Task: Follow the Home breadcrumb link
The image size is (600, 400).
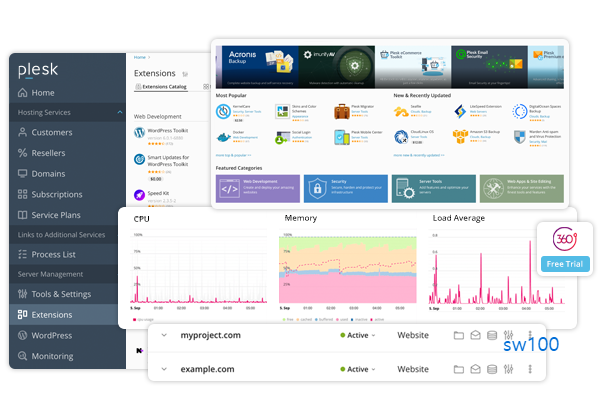Action: pos(140,57)
